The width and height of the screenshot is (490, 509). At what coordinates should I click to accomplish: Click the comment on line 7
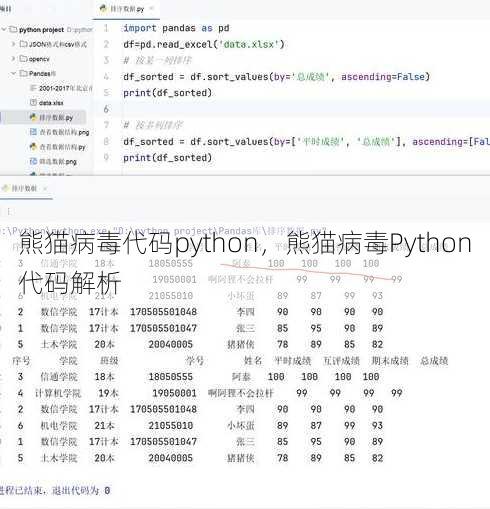(x=153, y=125)
